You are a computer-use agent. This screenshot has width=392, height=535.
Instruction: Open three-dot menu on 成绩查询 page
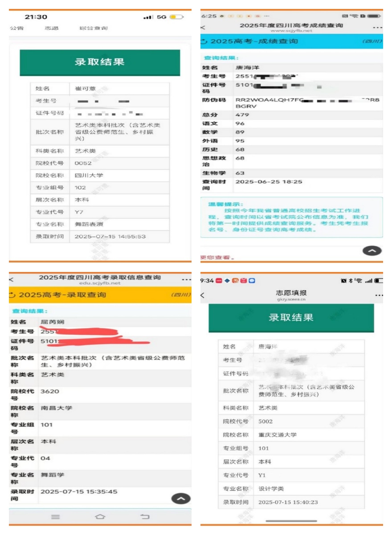coord(377,28)
